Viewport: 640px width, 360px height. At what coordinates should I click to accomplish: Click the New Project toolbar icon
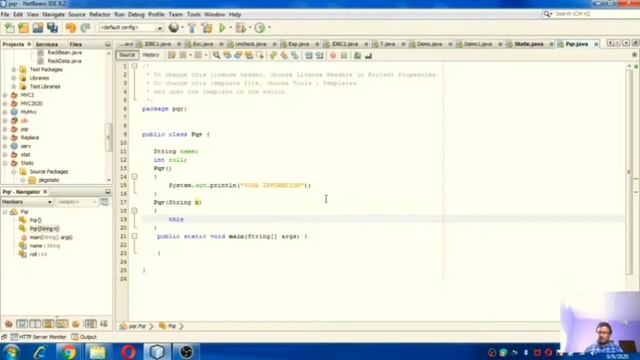[24, 28]
